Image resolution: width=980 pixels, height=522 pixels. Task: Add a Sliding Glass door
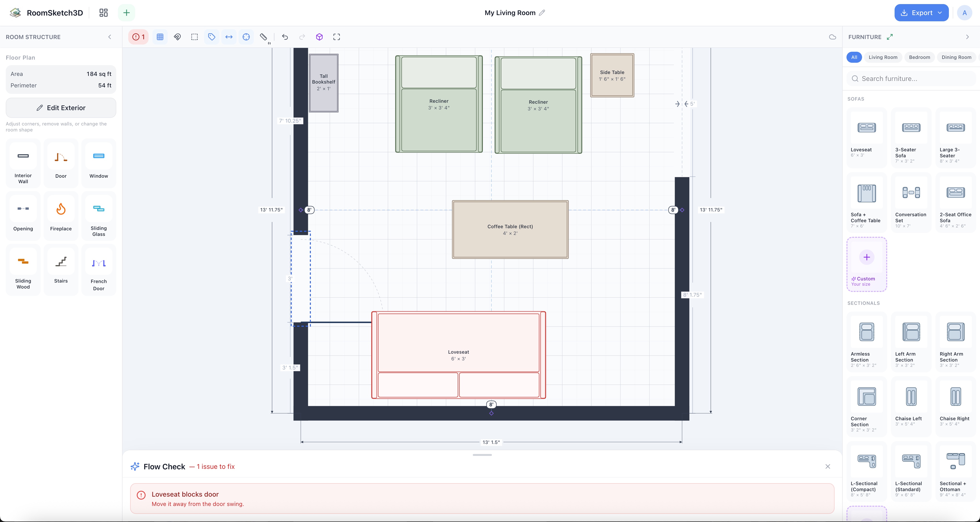(99, 216)
